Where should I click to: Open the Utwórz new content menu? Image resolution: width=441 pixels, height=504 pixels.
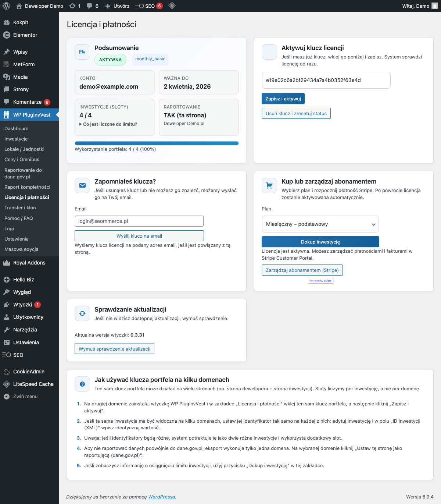point(117,6)
